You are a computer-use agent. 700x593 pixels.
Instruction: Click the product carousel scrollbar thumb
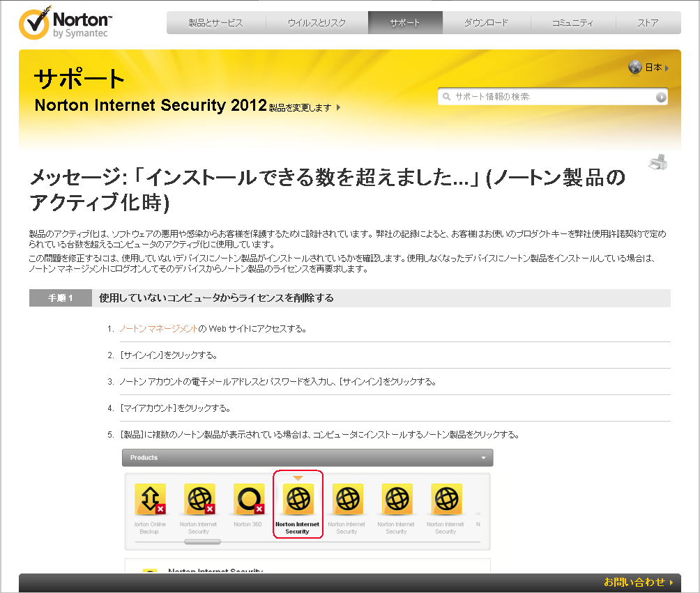[x=203, y=541]
